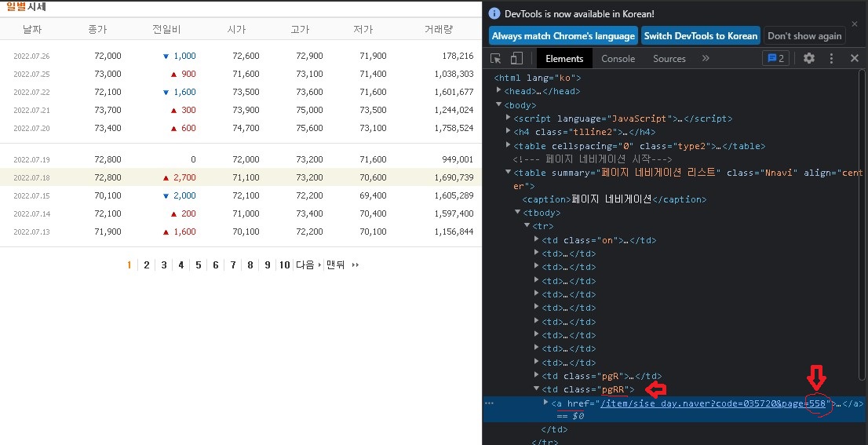This screenshot has width=868, height=445.
Task: Click Switch DevTools to Korean
Action: tap(700, 36)
